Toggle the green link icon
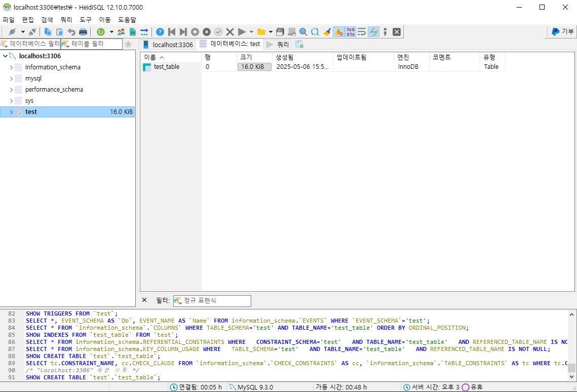Screen dimensions: 577x392 pos(373,32)
